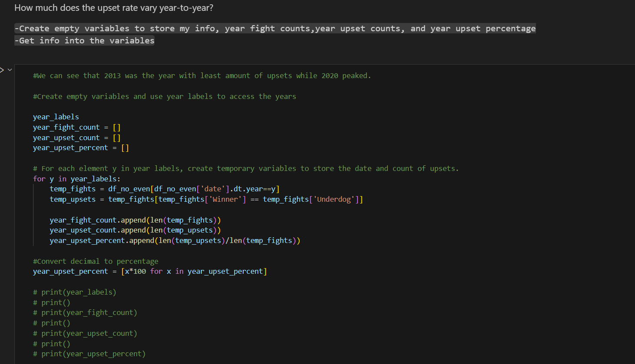Click line starting 'year_upset_percent.append('
Image resolution: width=635 pixels, height=364 pixels.
click(x=175, y=241)
